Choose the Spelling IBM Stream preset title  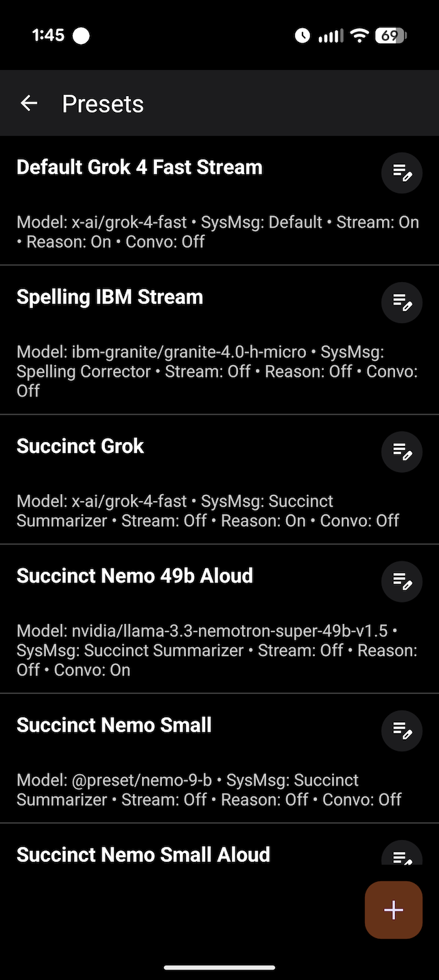pos(110,297)
